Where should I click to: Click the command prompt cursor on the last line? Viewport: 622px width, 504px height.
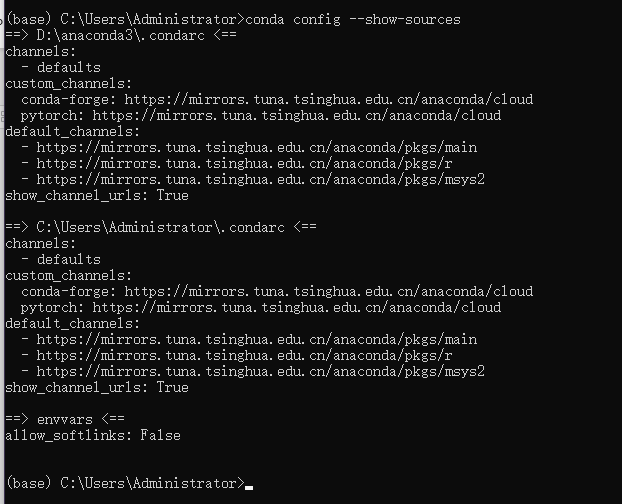point(249,488)
